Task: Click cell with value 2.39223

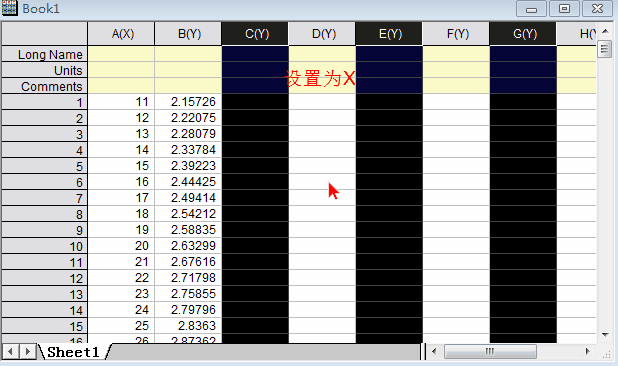Action: [x=188, y=166]
